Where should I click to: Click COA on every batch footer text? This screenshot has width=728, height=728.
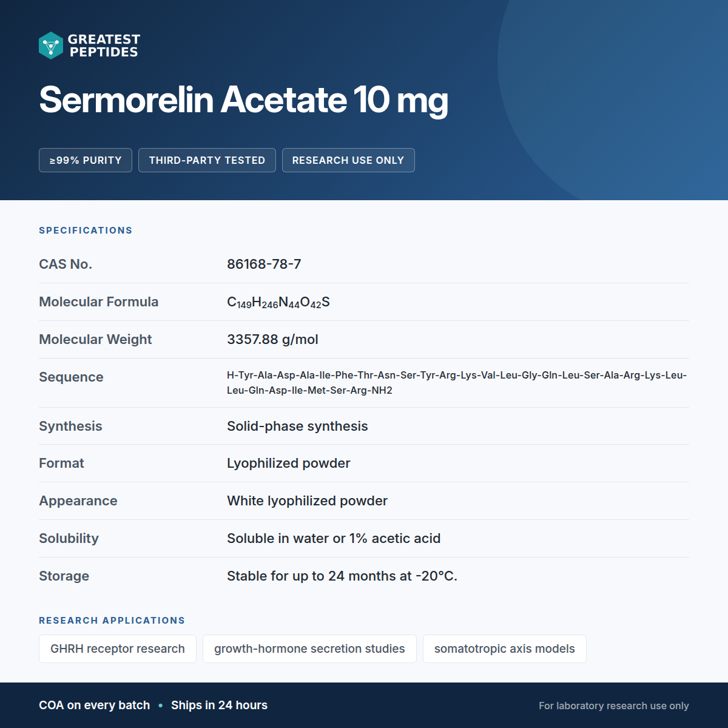point(95,705)
